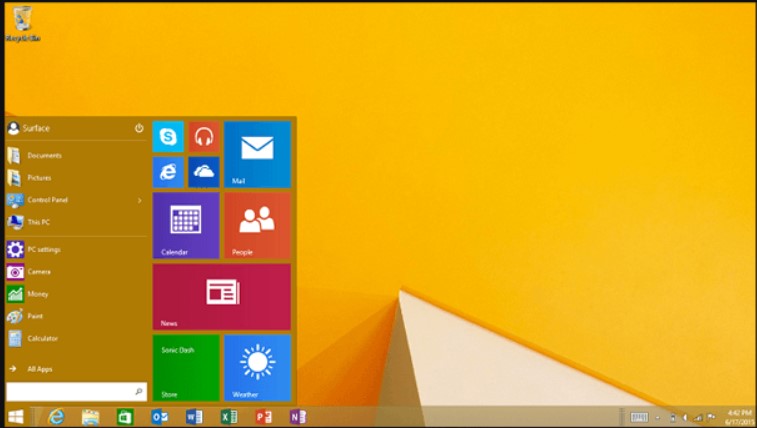
Task: Open Windows Store from taskbar
Action: click(125, 416)
